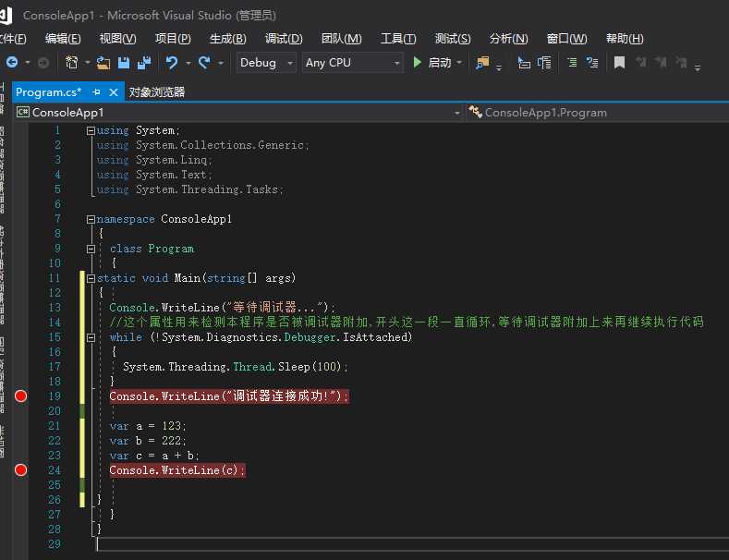Click line number 13 in the margin
Viewport: 729px width, 560px height.
click(55, 308)
